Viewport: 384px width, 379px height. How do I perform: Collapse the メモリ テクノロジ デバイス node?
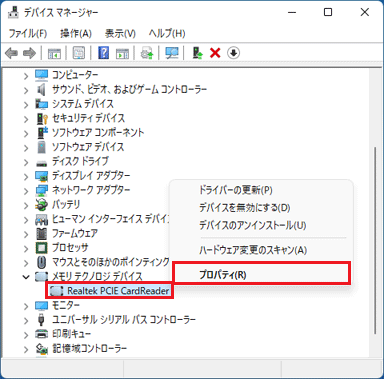[26, 277]
